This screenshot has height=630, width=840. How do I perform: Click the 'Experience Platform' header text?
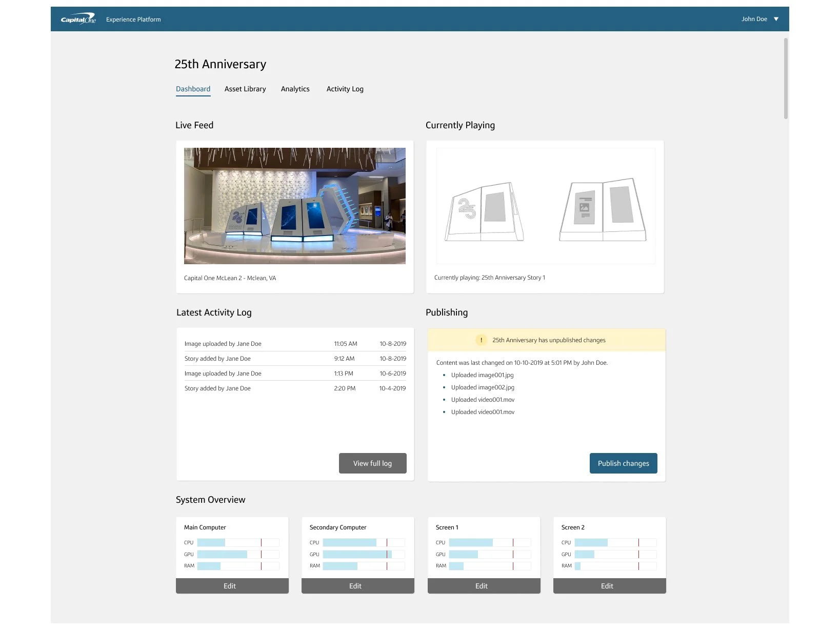[133, 19]
